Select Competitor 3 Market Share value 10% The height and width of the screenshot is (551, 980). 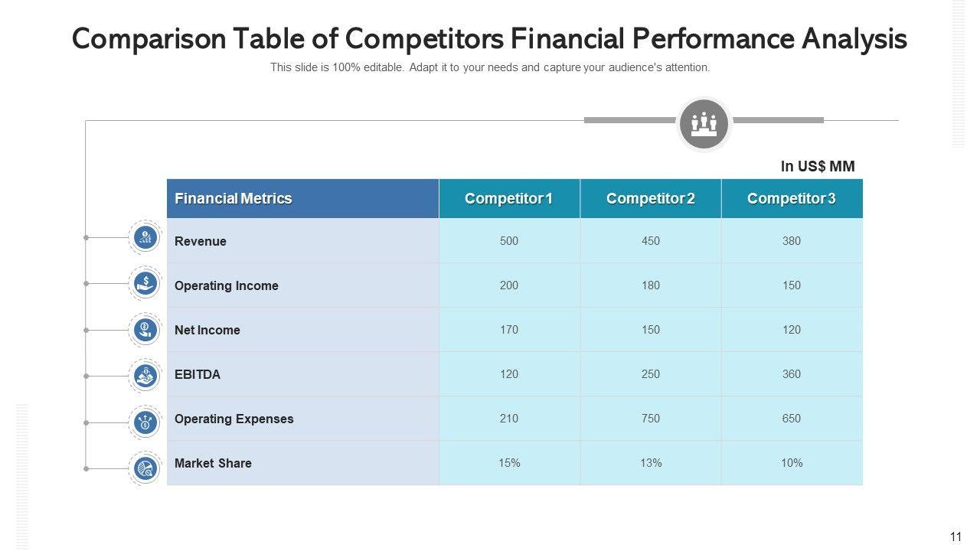click(x=792, y=463)
